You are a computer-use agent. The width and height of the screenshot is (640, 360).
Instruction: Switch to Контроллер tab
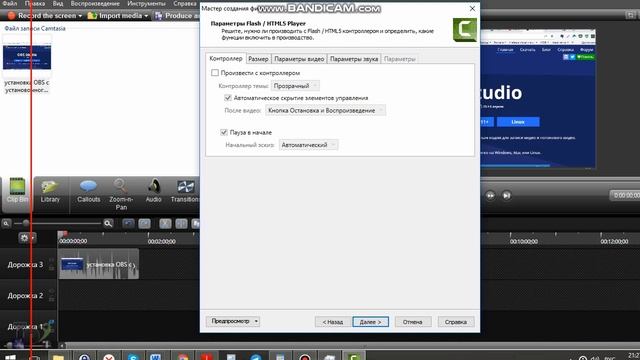point(226,59)
